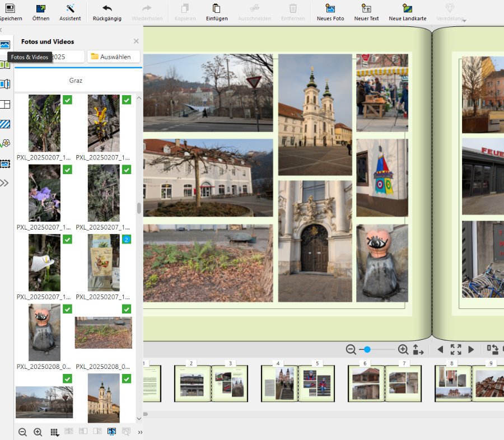504x440 pixels.
Task: Add a Neues Foto to the page
Action: click(x=330, y=12)
